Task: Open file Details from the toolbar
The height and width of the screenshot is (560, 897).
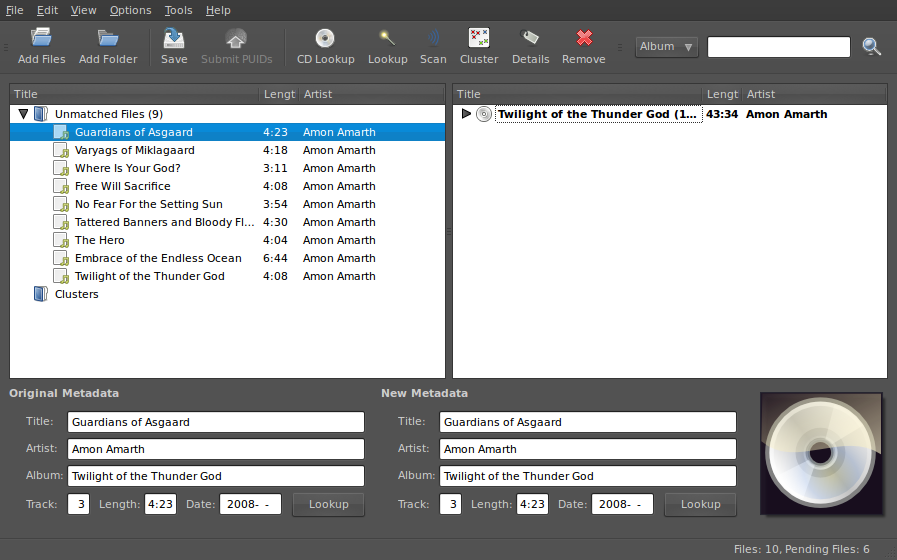Action: pos(530,38)
